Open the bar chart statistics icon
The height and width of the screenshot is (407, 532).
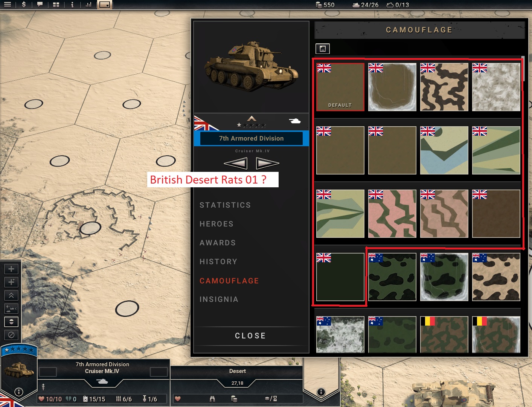tap(88, 5)
